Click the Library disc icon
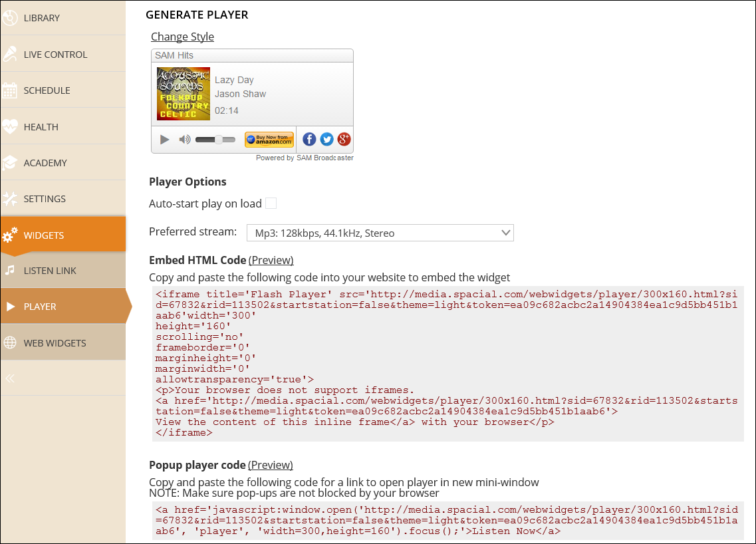The image size is (756, 544). click(x=9, y=18)
